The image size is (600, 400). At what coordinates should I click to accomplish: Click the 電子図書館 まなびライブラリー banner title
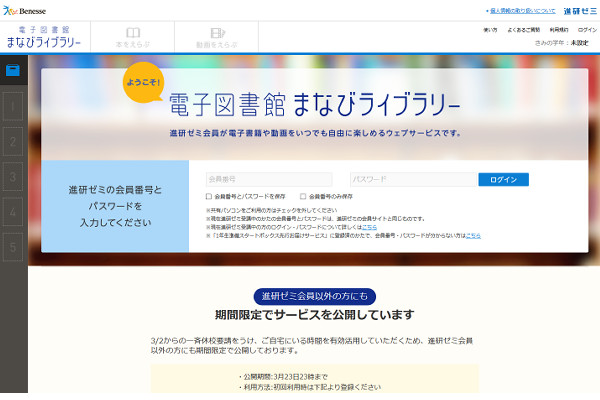pyautogui.click(x=315, y=104)
